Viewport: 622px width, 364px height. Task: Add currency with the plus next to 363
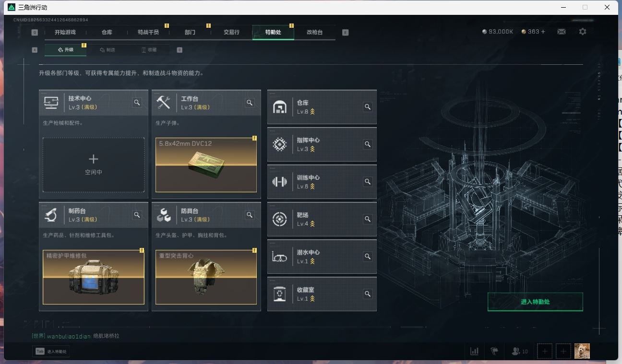tap(543, 32)
